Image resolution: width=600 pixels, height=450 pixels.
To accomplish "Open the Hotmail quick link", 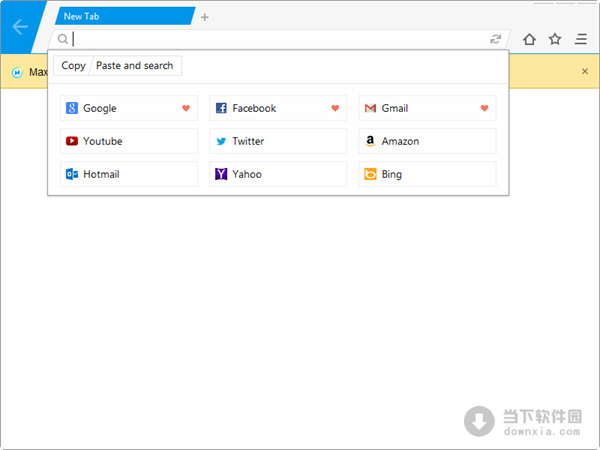I will coord(129,174).
